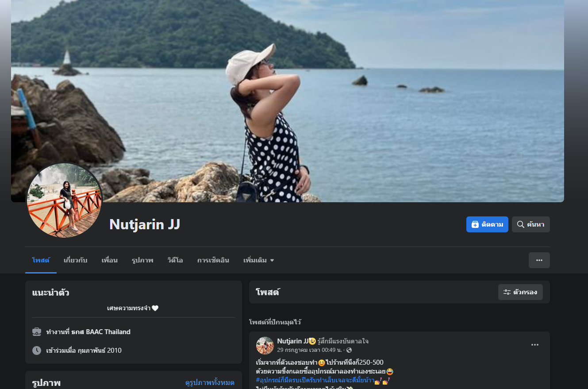Viewport: 588px width, 389px height.
Task: Expand the เพิ่มเติม (More) dropdown
Action: click(259, 260)
